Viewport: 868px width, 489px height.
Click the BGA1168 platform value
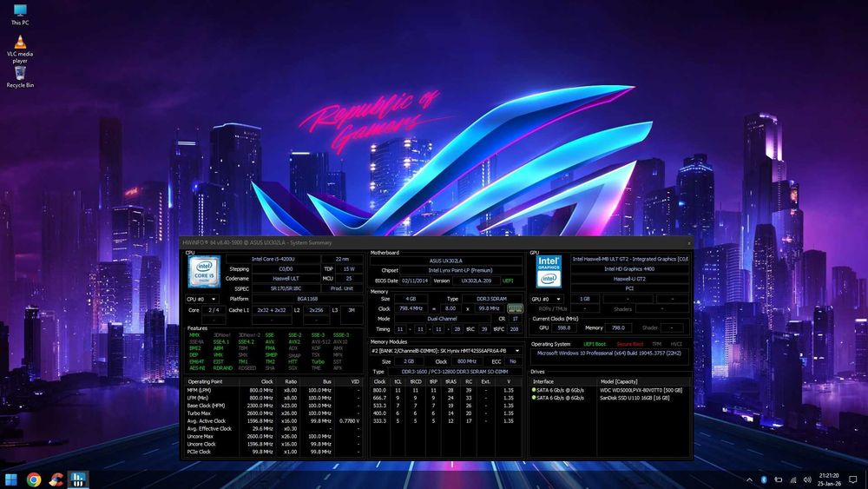point(307,299)
